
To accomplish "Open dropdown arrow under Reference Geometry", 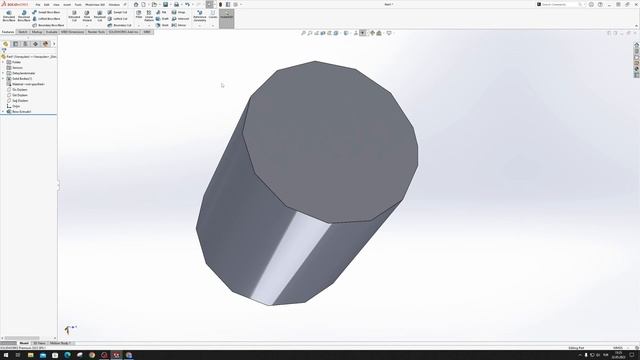I will coord(200,26).
